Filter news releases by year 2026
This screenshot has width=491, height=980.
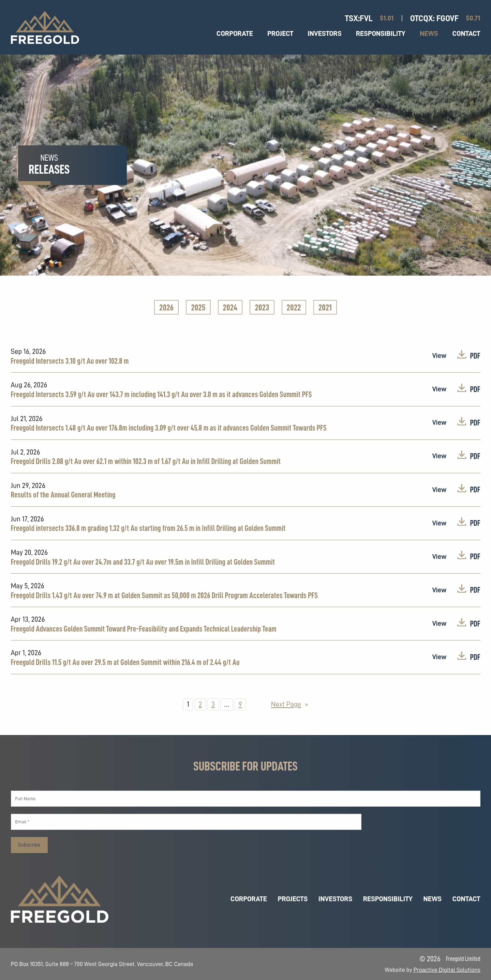click(x=166, y=307)
